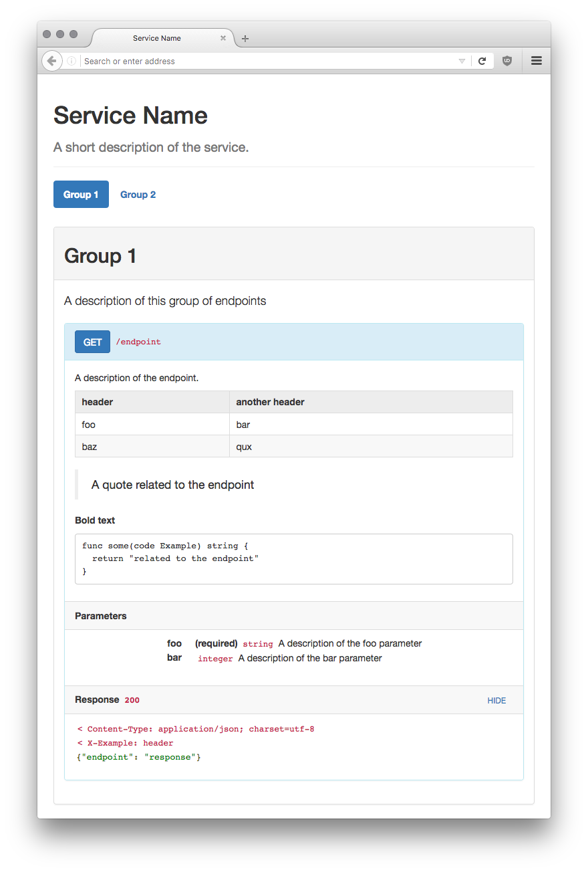Hide the Response 200 section
588x872 pixels.
pyautogui.click(x=496, y=700)
